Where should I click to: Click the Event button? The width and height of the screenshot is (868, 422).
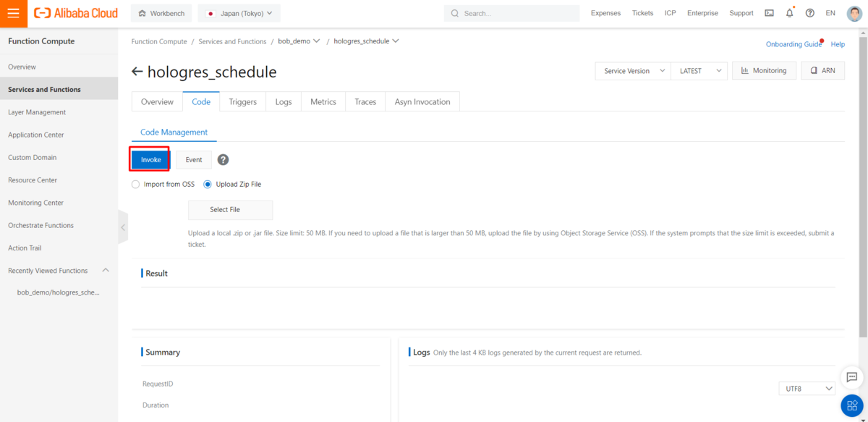click(x=194, y=160)
